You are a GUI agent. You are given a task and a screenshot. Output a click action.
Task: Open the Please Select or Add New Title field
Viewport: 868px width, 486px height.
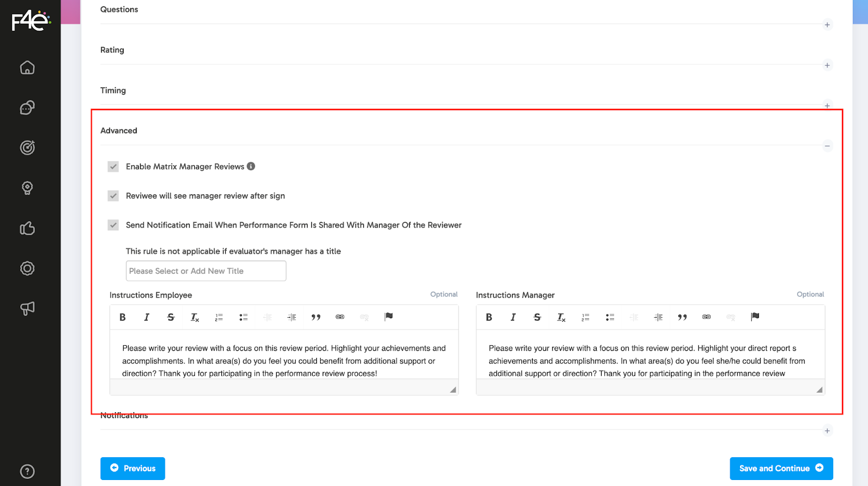[x=206, y=271]
